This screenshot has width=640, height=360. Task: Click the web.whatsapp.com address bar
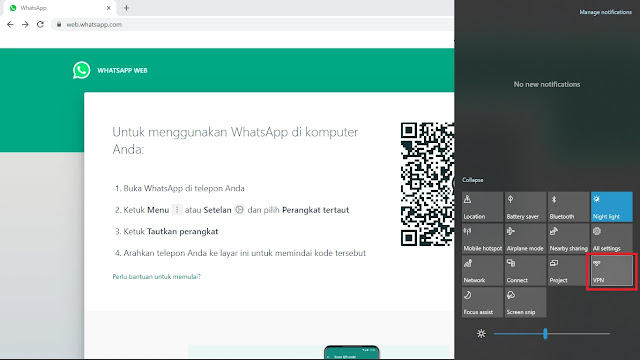[x=253, y=24]
